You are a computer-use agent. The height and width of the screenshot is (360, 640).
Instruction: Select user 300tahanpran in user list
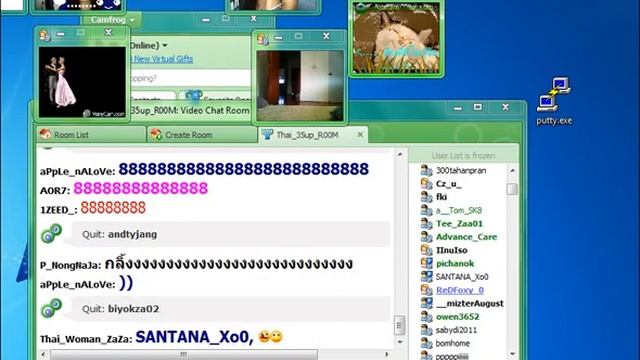461,170
